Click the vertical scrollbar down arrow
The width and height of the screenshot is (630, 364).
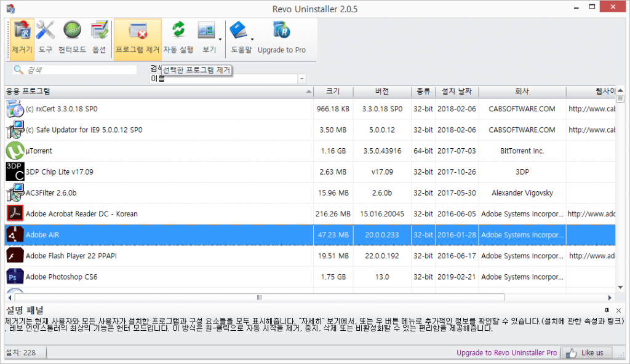[x=620, y=287]
